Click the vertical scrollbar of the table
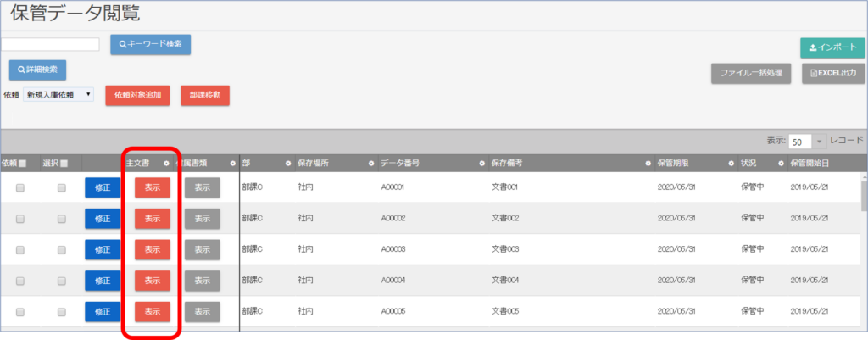 863,197
